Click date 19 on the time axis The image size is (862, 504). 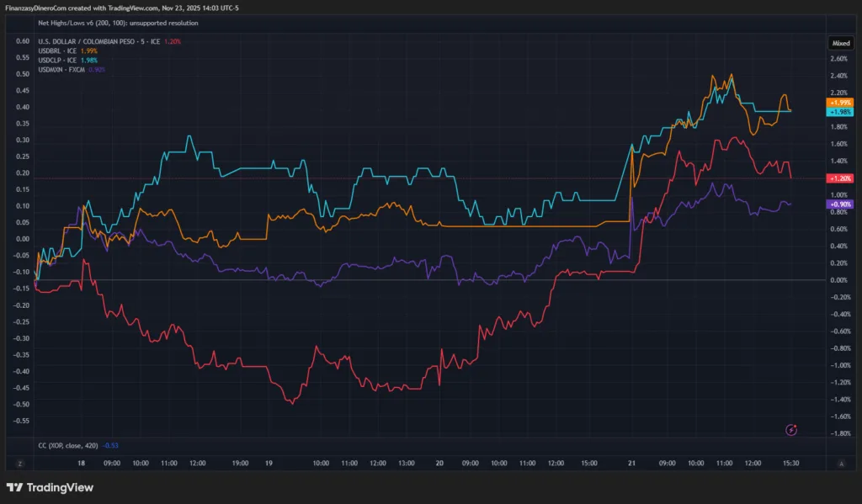(x=268, y=463)
